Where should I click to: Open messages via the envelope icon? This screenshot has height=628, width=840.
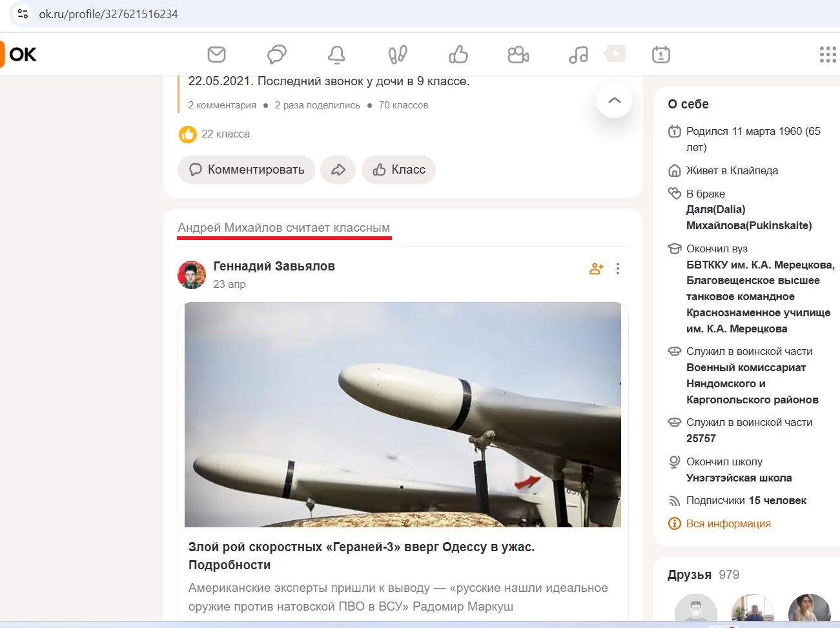(x=216, y=55)
